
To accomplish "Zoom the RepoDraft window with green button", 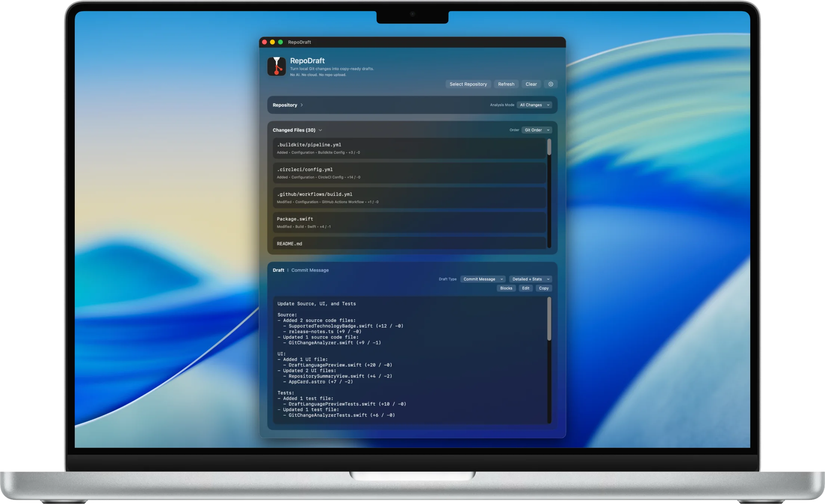I will tap(281, 42).
